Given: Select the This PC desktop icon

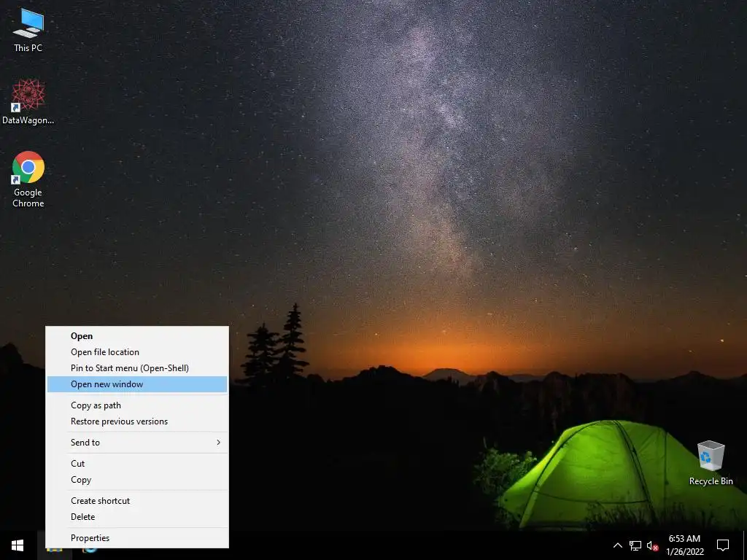Looking at the screenshot, I should 28,31.
